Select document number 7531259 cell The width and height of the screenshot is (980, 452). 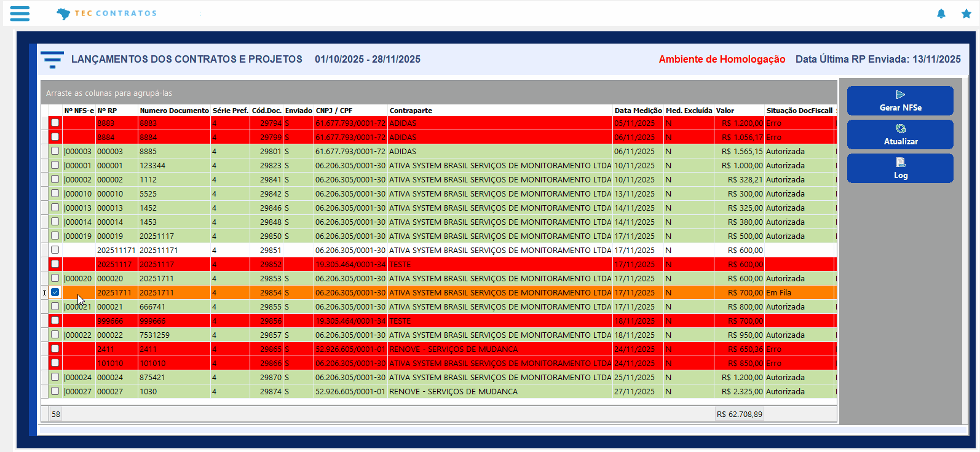pyautogui.click(x=175, y=335)
